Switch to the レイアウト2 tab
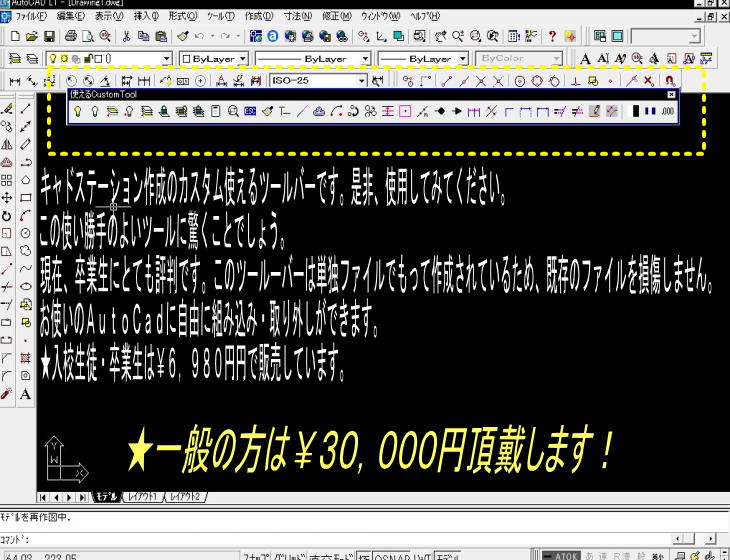 (185, 497)
